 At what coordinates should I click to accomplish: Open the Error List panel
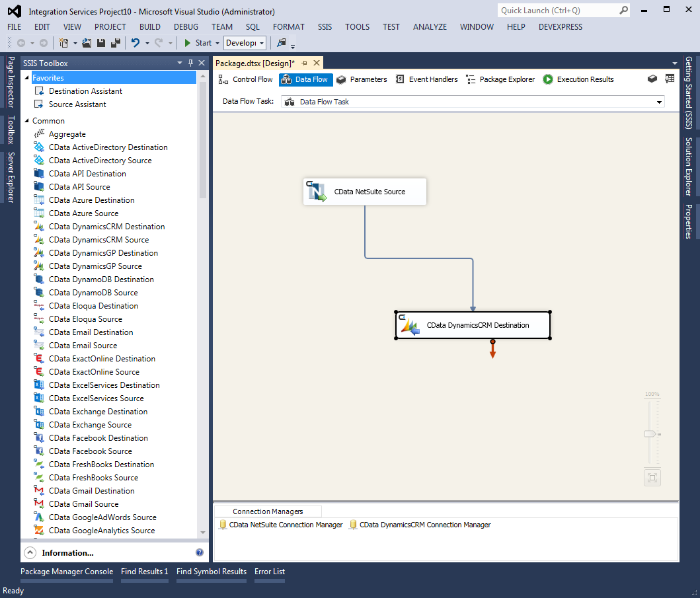point(270,572)
